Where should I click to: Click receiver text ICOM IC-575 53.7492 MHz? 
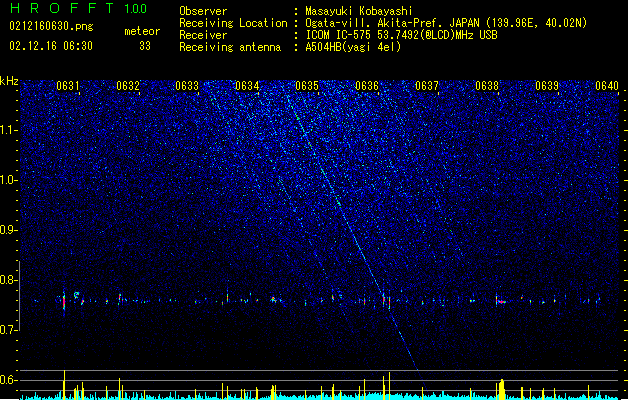click(402, 35)
